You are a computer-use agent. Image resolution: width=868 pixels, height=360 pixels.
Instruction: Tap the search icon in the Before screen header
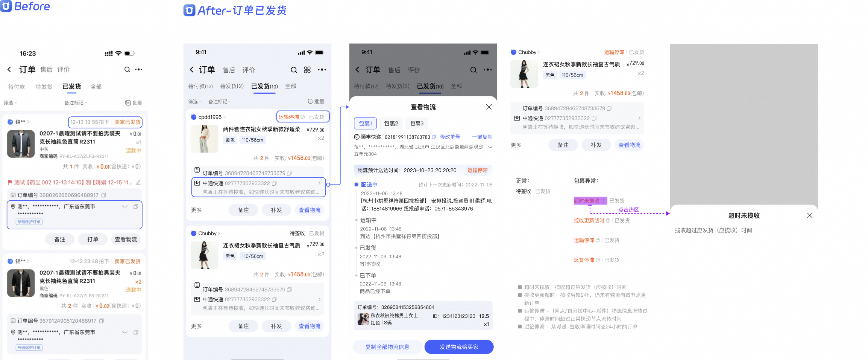coord(127,69)
